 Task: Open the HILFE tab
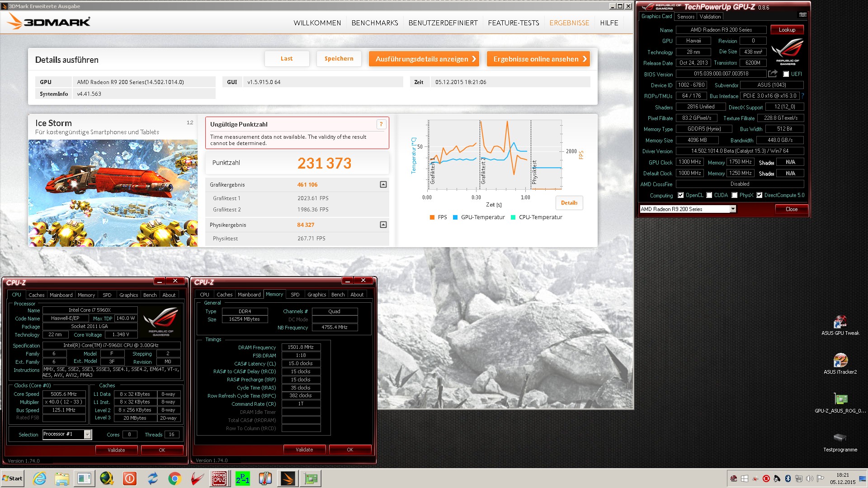click(609, 23)
